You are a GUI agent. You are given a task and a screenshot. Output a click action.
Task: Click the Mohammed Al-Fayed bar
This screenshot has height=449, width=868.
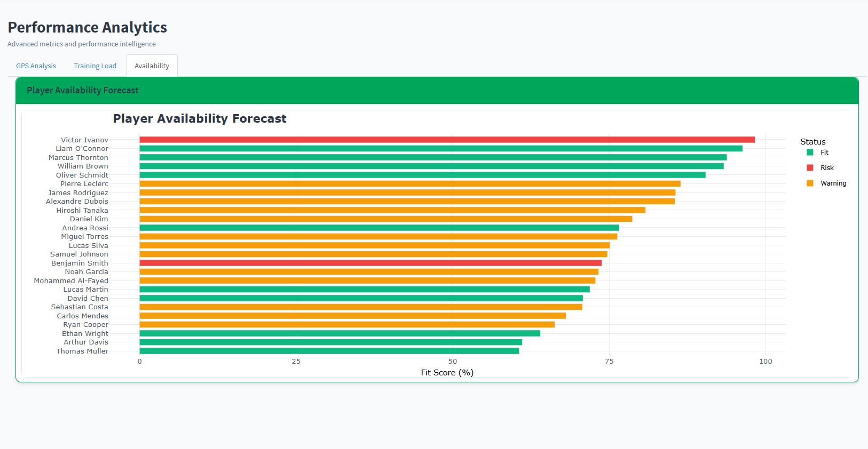point(367,280)
